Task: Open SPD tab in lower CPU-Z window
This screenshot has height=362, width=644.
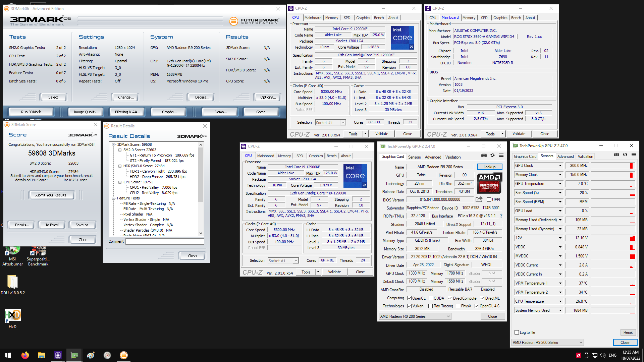Action: click(300, 156)
